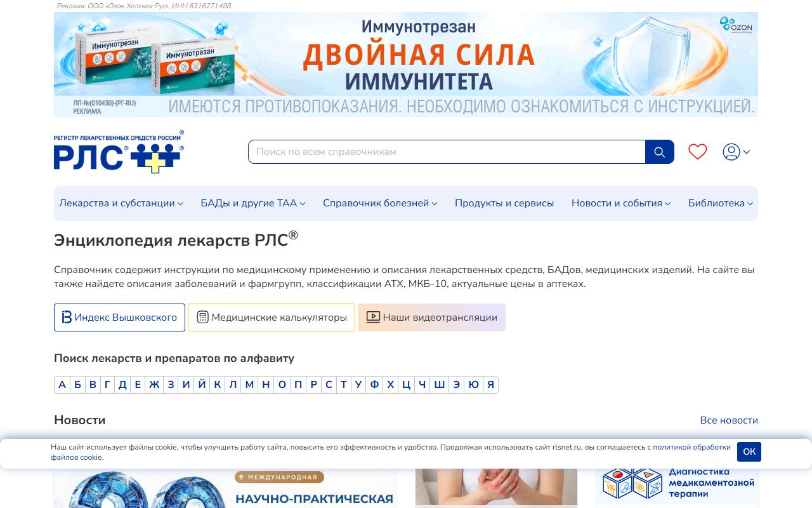Open the hand skin news photo

coord(496,488)
